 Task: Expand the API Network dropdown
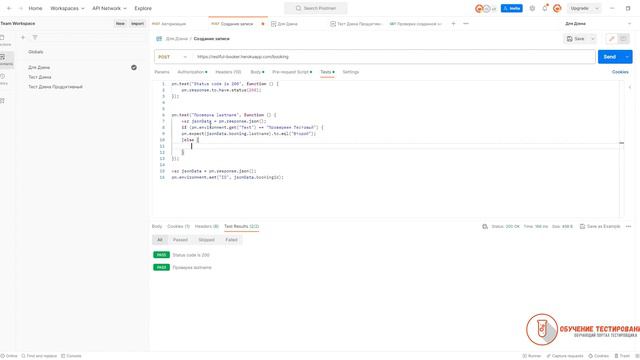(x=109, y=8)
